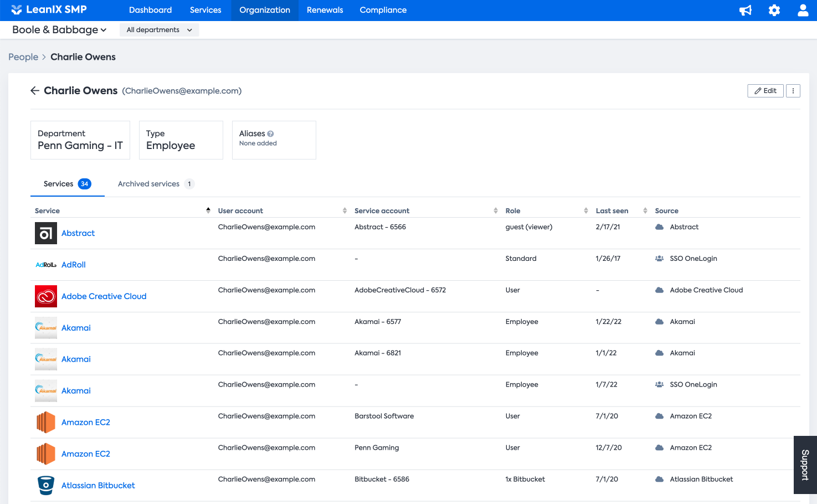Viewport: 817px width, 504px height.
Task: Click the SSO users icon in AdRoll row
Action: (659, 259)
